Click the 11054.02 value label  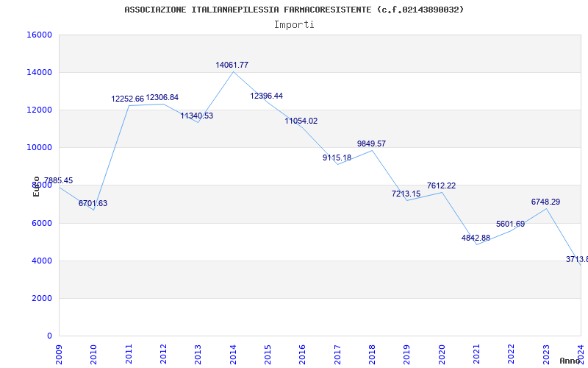click(x=301, y=121)
